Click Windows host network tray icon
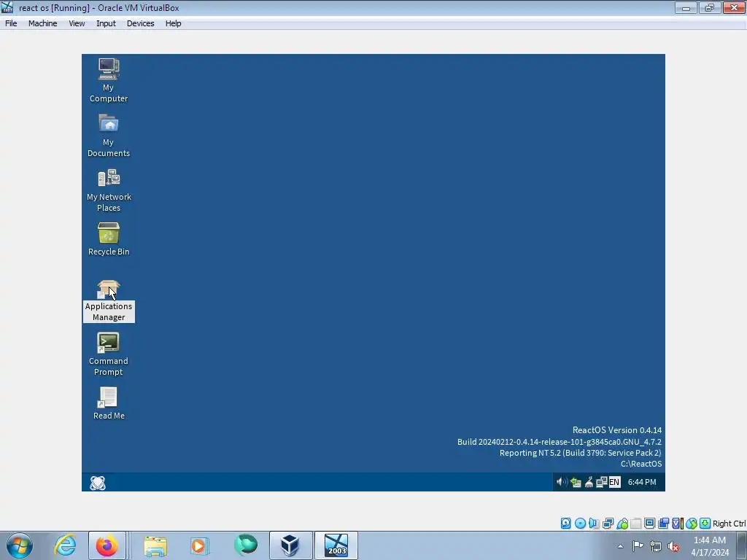The width and height of the screenshot is (747, 560). pyautogui.click(x=656, y=546)
